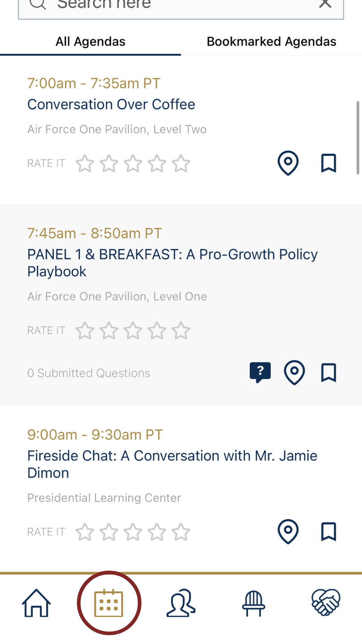Submit a question for Panel 1 session

260,373
